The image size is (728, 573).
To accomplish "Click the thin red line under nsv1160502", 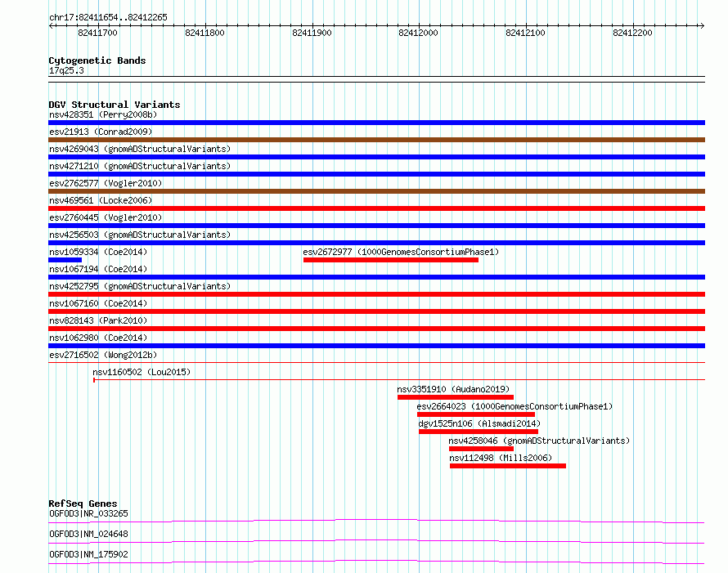I will pyautogui.click(x=399, y=380).
